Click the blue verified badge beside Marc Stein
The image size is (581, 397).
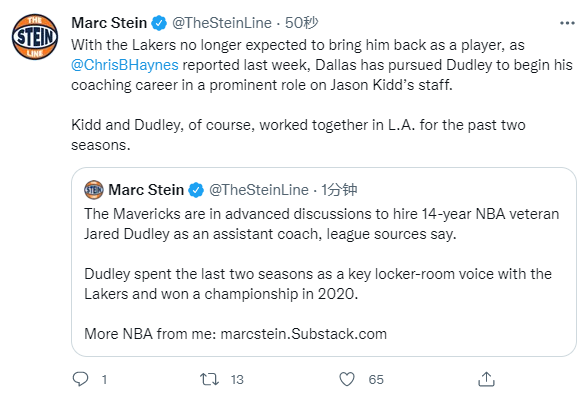tap(159, 23)
